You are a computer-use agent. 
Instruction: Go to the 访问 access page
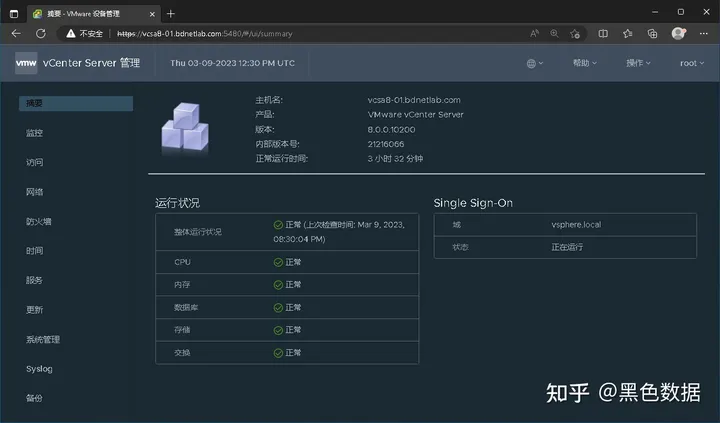coord(34,162)
